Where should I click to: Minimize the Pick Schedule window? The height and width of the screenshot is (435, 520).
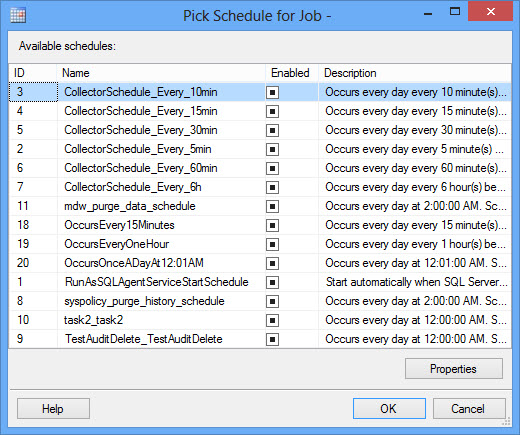click(x=428, y=13)
